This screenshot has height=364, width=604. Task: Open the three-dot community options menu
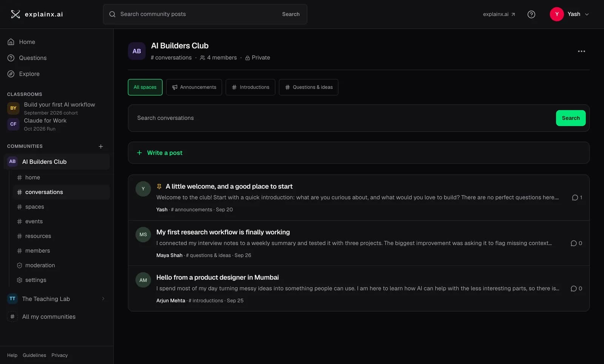[581, 51]
